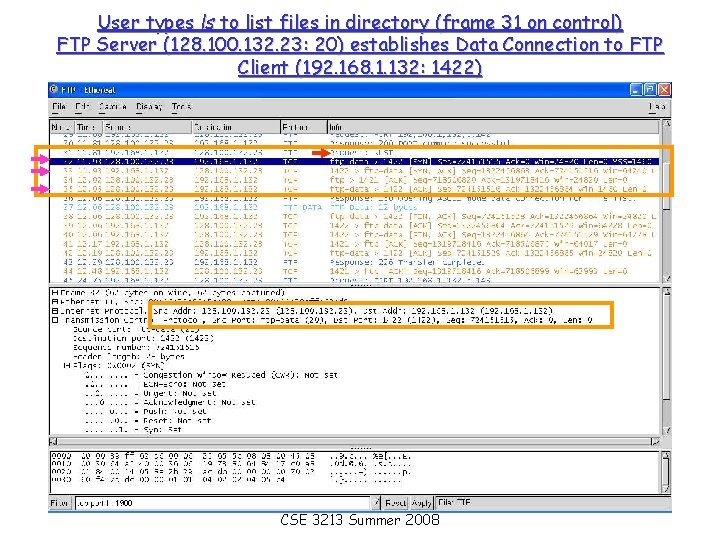The image size is (720, 540).
Task: Click packet details scrollbar up arrow
Action: (667, 292)
